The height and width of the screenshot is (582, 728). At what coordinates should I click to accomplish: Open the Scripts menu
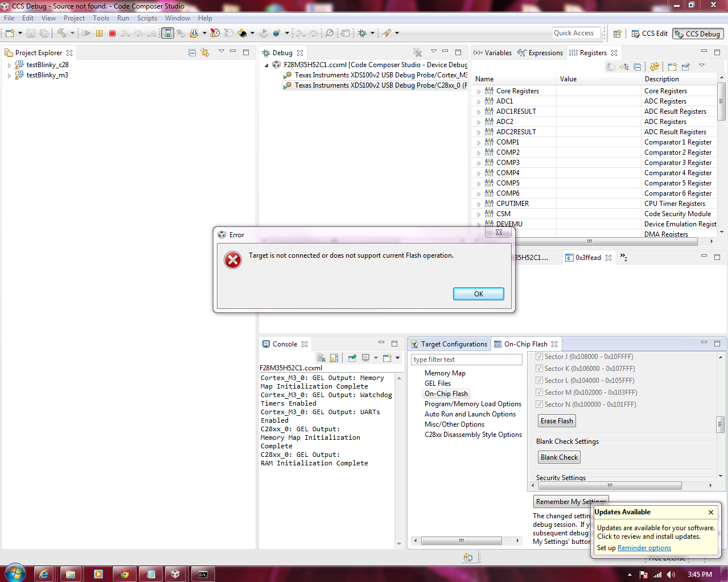pyautogui.click(x=147, y=18)
